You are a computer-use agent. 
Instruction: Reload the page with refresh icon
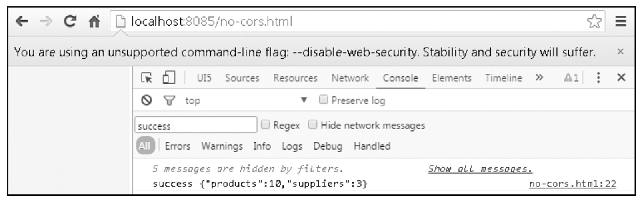[70, 21]
